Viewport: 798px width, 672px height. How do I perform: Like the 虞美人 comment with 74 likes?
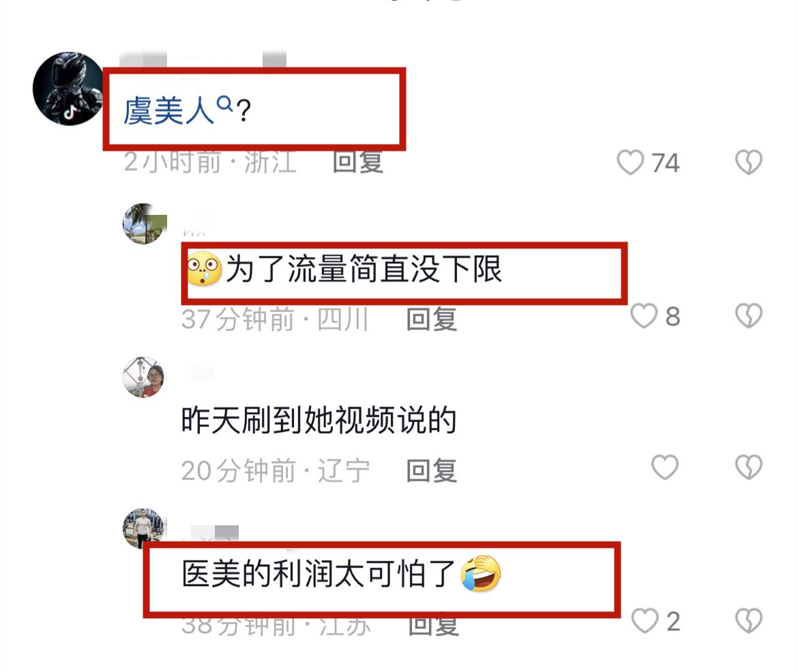630,162
